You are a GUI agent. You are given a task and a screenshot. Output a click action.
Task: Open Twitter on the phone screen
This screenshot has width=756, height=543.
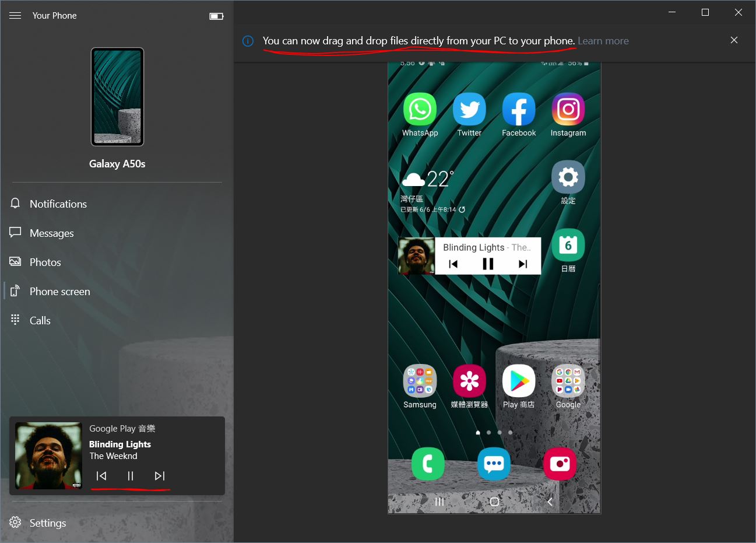point(469,114)
